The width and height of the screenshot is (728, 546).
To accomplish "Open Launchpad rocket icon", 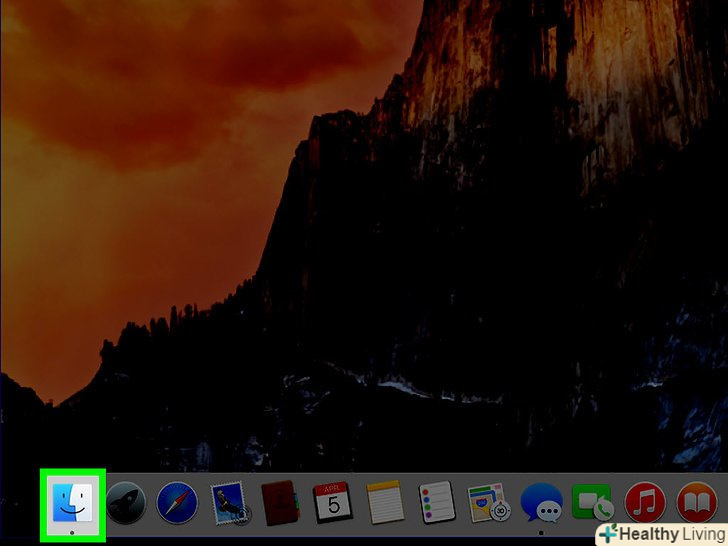I will pos(126,503).
